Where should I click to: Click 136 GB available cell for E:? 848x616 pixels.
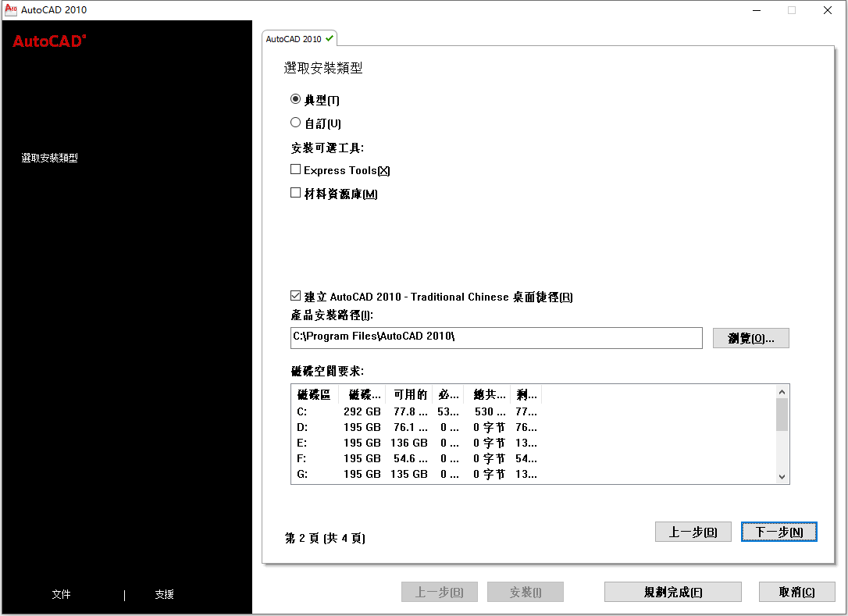click(x=409, y=443)
